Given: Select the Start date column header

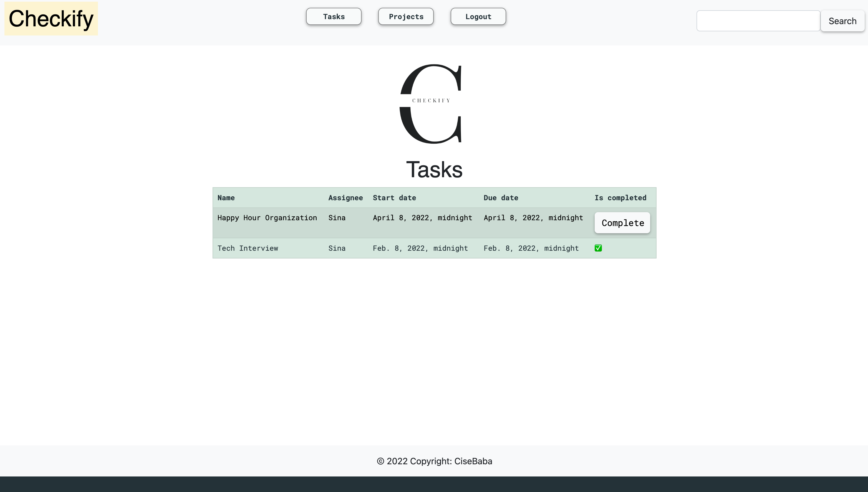Looking at the screenshot, I should pyautogui.click(x=394, y=198).
